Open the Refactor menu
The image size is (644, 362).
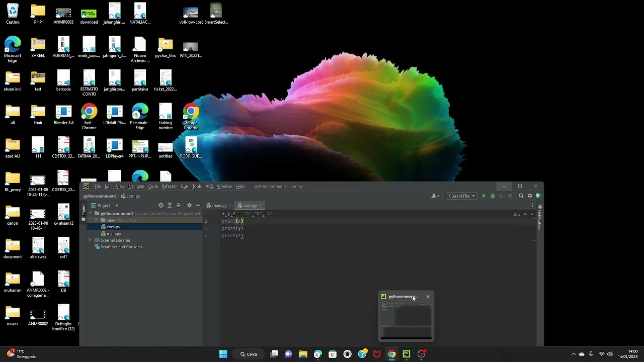169,187
